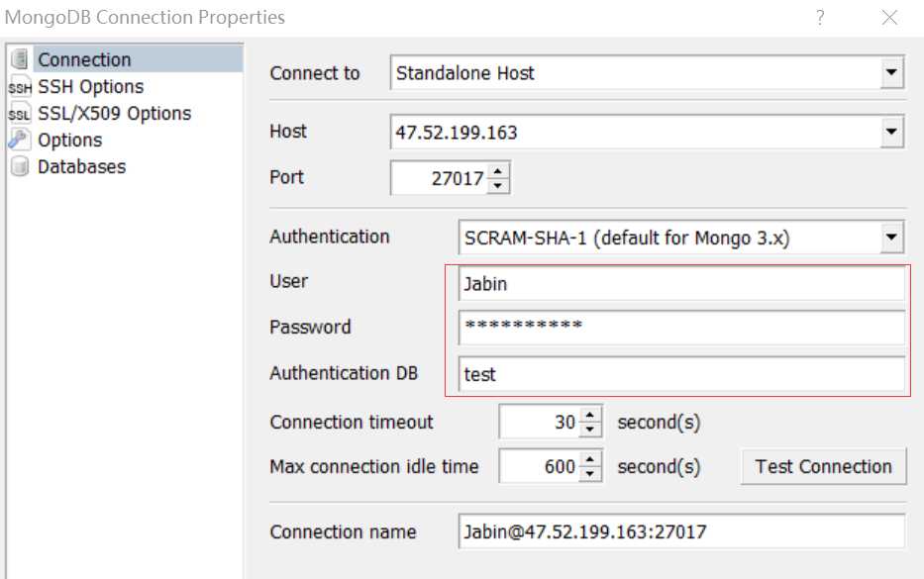This screenshot has height=579, width=924.
Task: Open the help question mark
Action: (820, 18)
